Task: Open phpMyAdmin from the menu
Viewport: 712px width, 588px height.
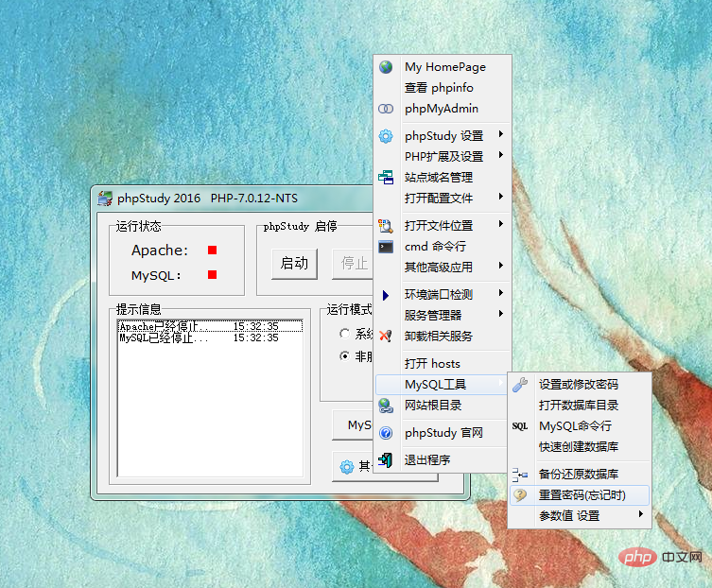Action: click(443, 109)
